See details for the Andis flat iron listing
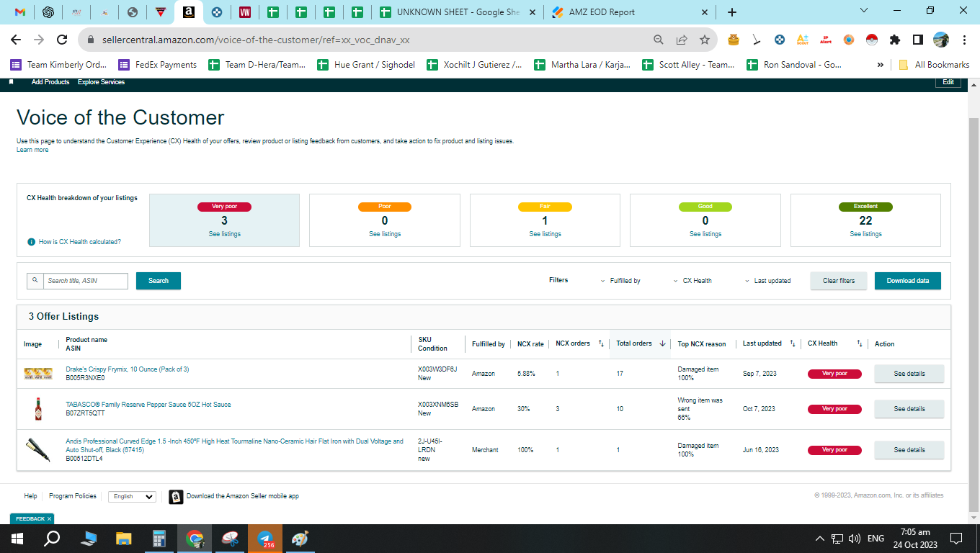Screen dimensions: 980x553 (x=909, y=450)
